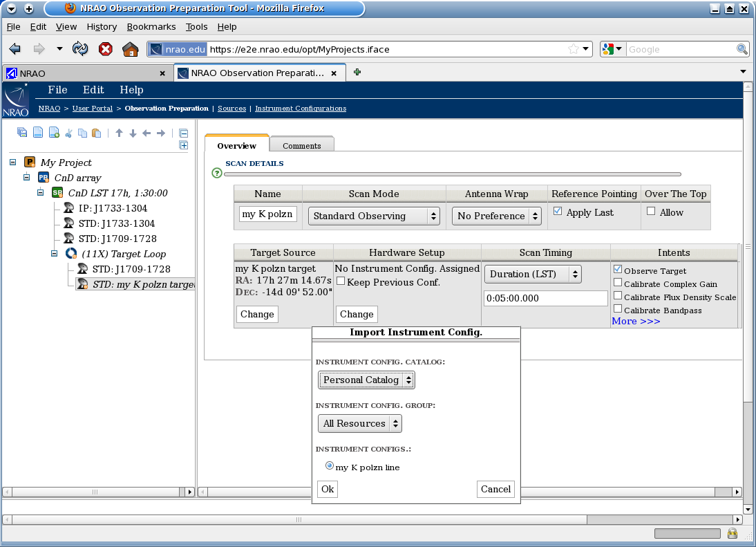
Task: Open the Instrument Config. Group dropdown
Action: click(x=359, y=423)
